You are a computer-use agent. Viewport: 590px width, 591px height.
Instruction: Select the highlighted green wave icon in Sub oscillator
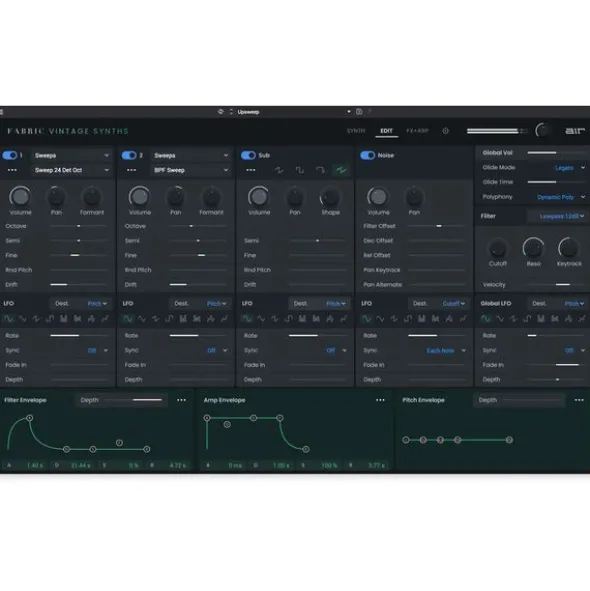click(341, 170)
